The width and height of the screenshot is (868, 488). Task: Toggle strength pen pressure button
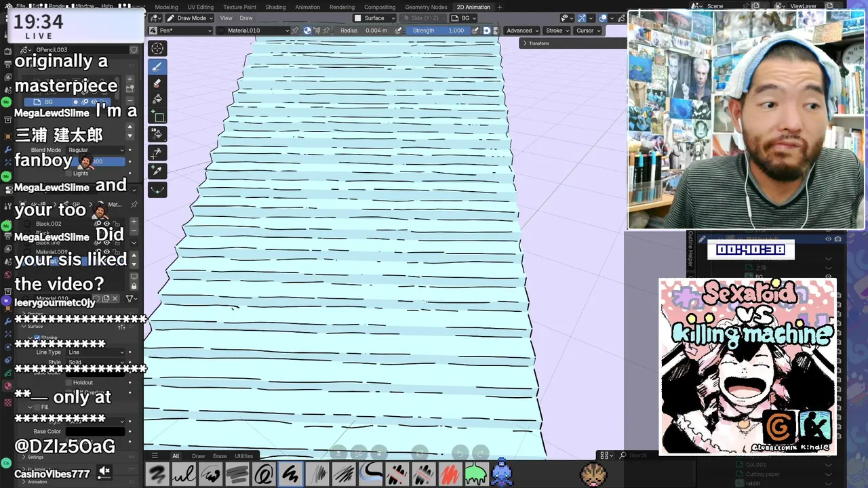pyautogui.click(x=475, y=30)
